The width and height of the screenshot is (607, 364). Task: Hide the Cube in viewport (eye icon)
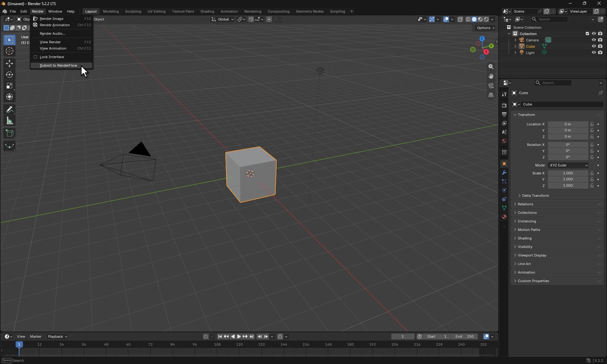(x=594, y=46)
